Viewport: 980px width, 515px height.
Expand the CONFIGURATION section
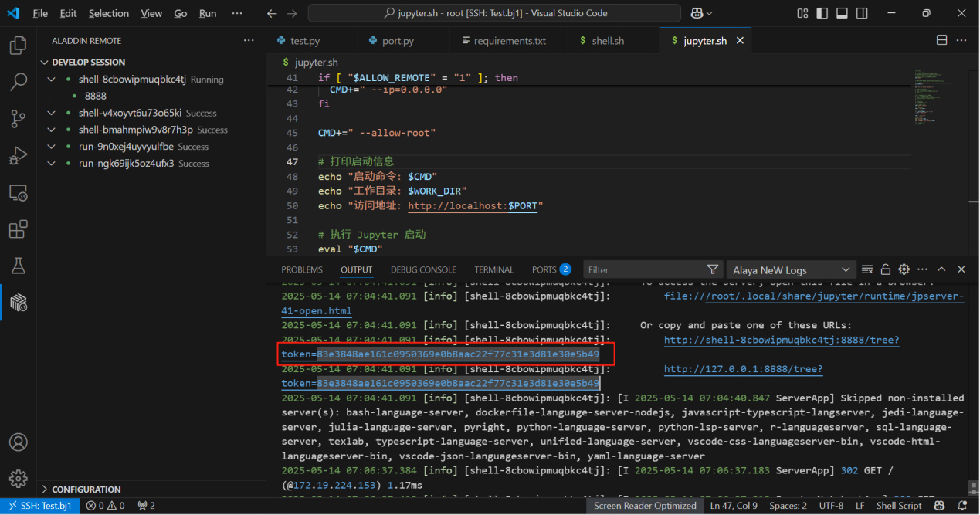click(x=85, y=489)
